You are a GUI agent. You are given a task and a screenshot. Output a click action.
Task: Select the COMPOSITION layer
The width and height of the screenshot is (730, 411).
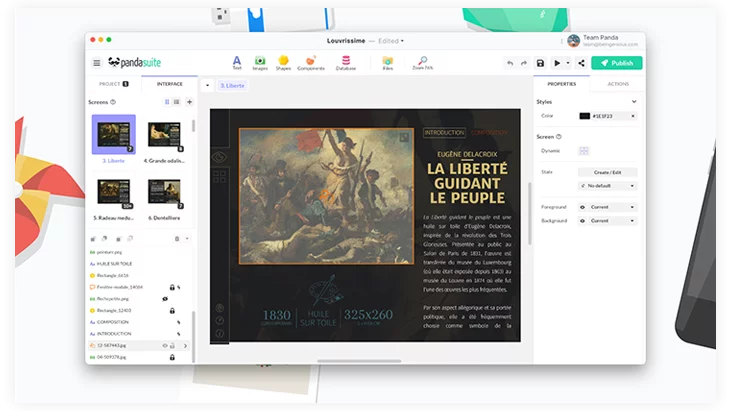(139, 322)
